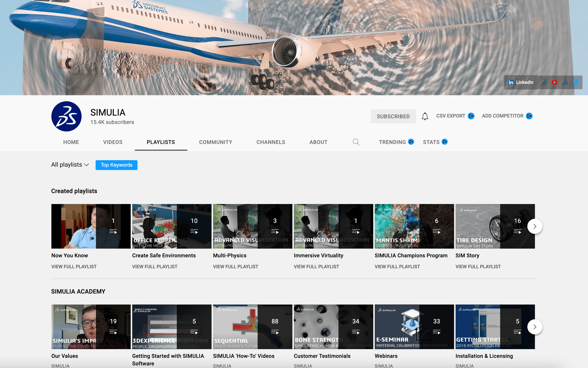The image size is (588, 368).
Task: Click the playlist icon on Webinars thumbnail
Action: [436, 332]
